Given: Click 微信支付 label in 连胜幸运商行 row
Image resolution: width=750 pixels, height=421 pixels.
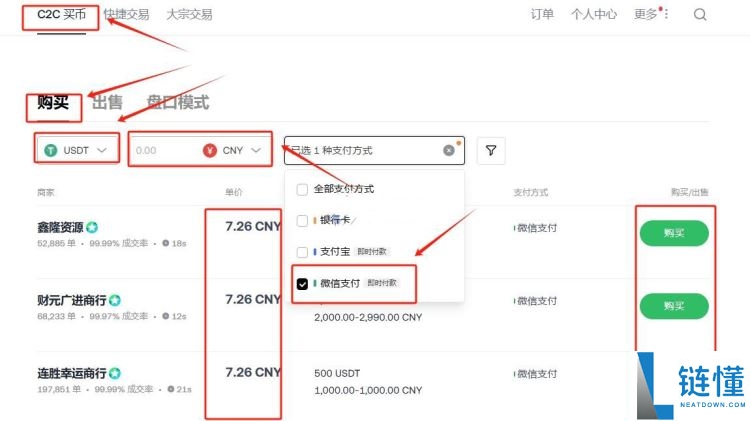Looking at the screenshot, I should [537, 374].
